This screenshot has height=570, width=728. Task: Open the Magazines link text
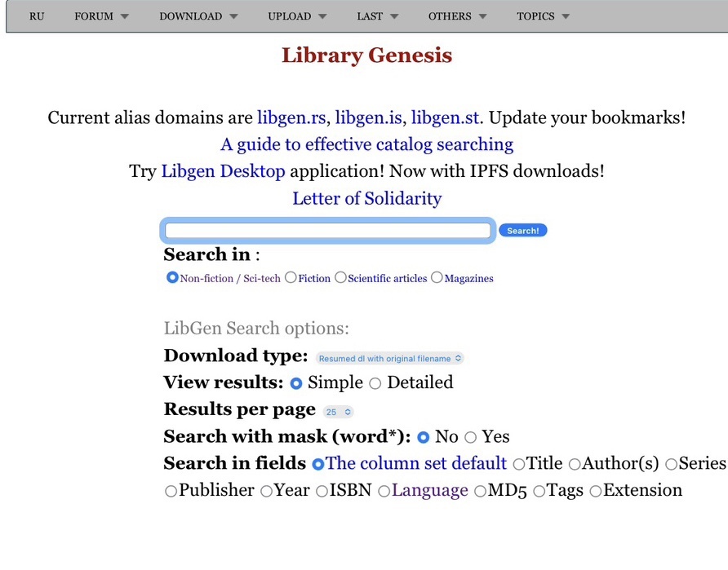coord(469,278)
